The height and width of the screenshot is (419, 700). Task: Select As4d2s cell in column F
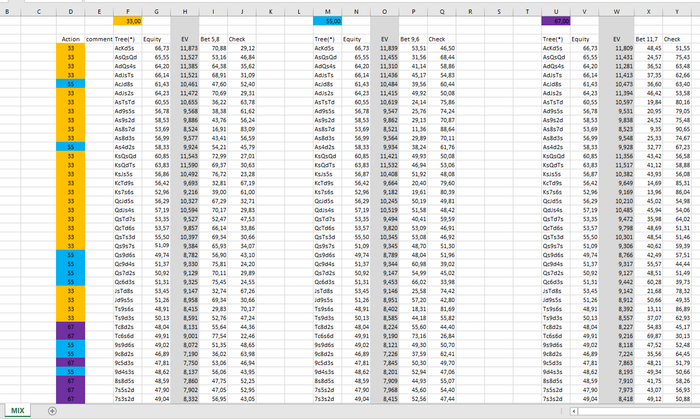[x=128, y=147]
